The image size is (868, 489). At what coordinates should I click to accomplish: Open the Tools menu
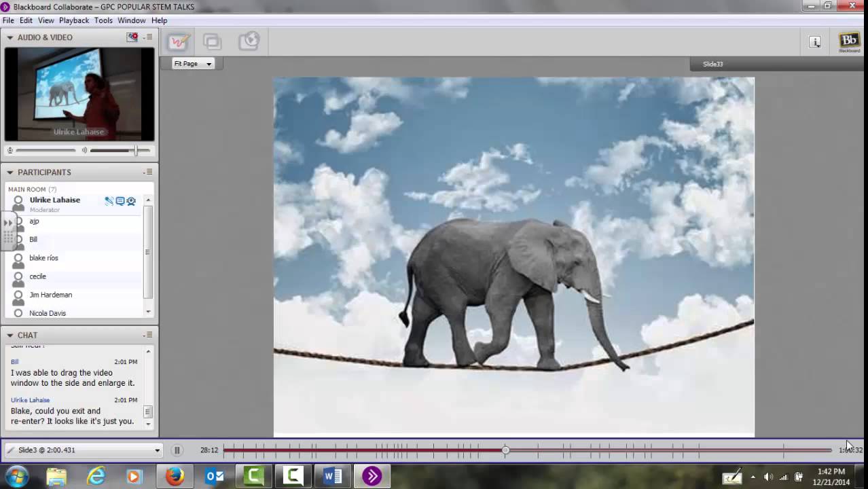pos(103,20)
